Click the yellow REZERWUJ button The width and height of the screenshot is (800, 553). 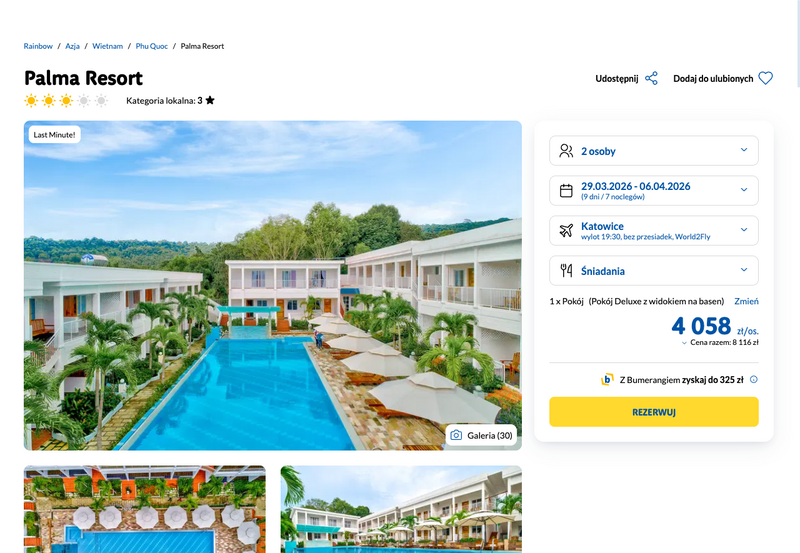point(654,412)
